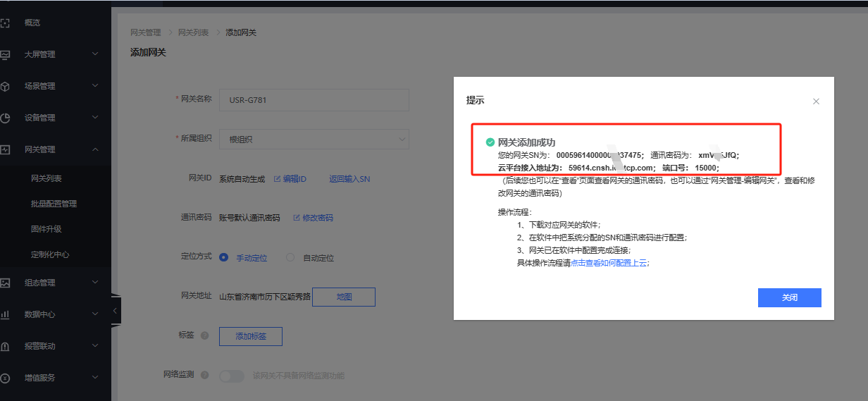Open 批量配置管理 in the sidebar

point(54,204)
